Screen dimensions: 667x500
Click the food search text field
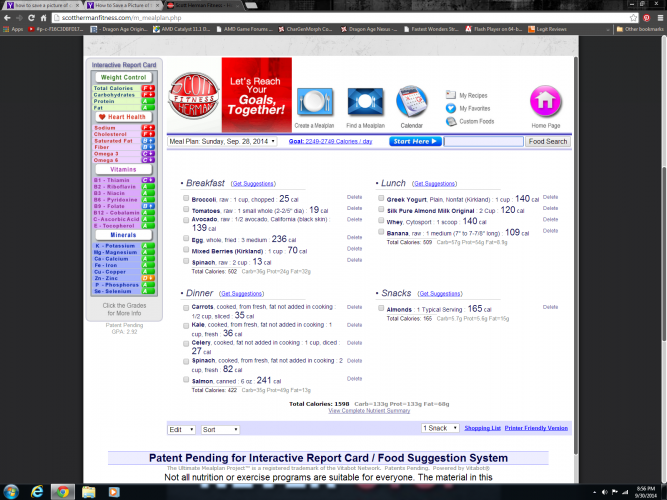[483, 142]
